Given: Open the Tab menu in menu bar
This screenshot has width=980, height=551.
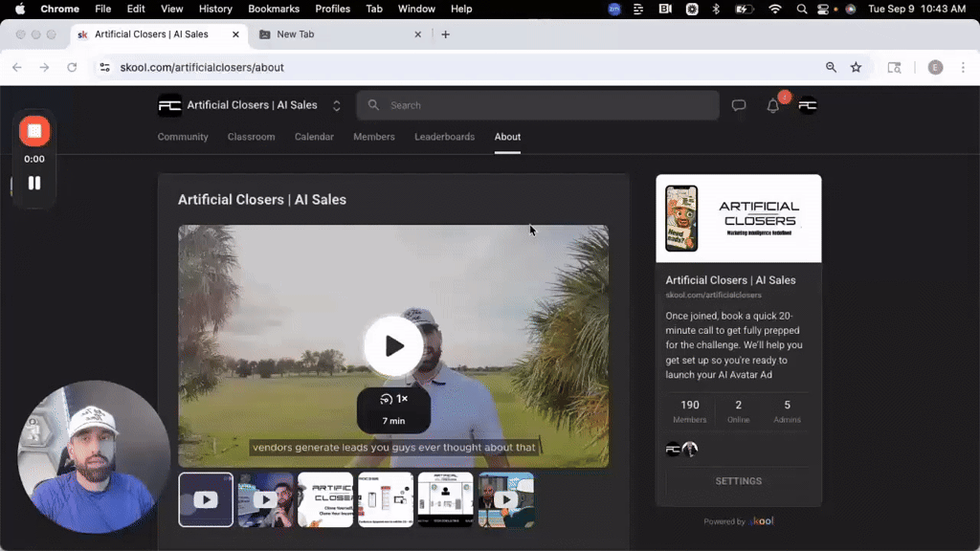Looking at the screenshot, I should point(374,9).
